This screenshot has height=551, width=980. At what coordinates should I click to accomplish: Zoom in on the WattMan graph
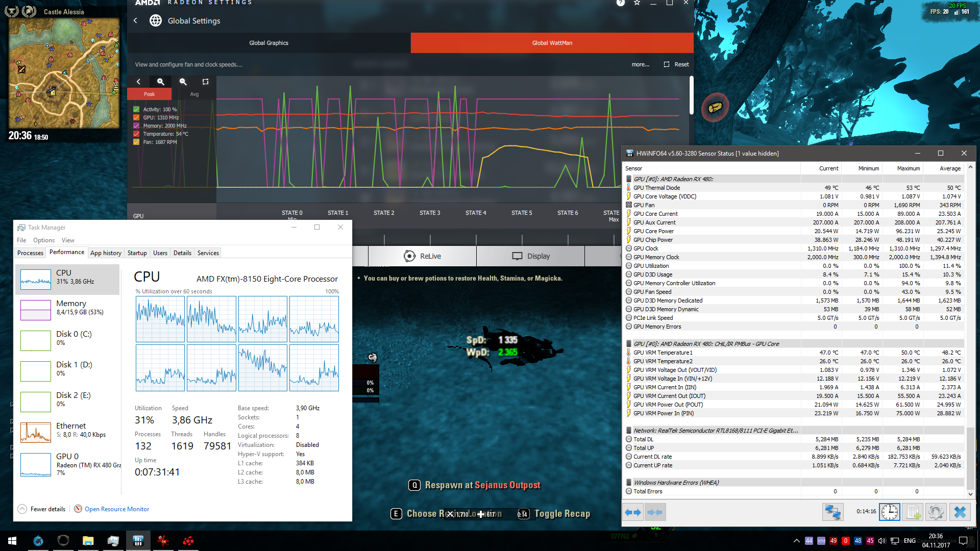pyautogui.click(x=161, y=82)
